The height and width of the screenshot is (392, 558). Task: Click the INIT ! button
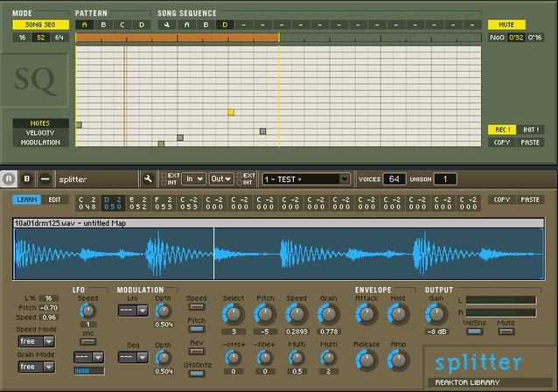click(531, 129)
